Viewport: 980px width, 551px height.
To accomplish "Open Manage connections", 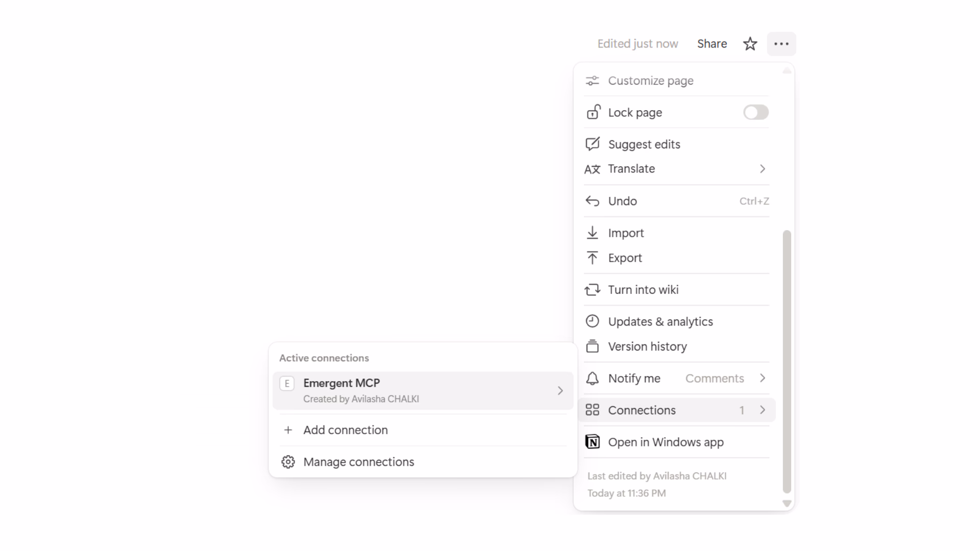I will pos(423,462).
